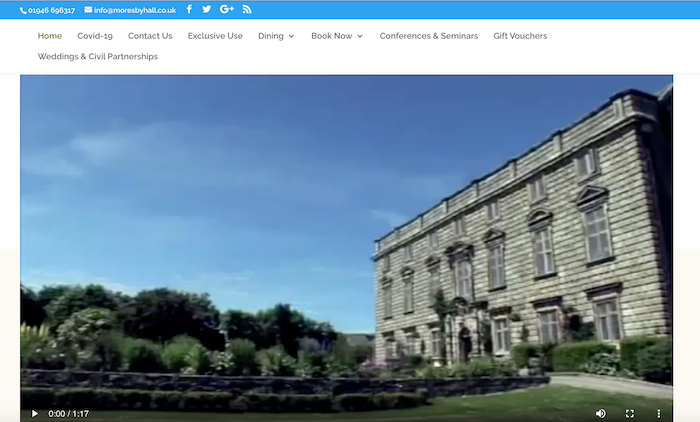Expand the Book Now dropdown menu

click(336, 36)
